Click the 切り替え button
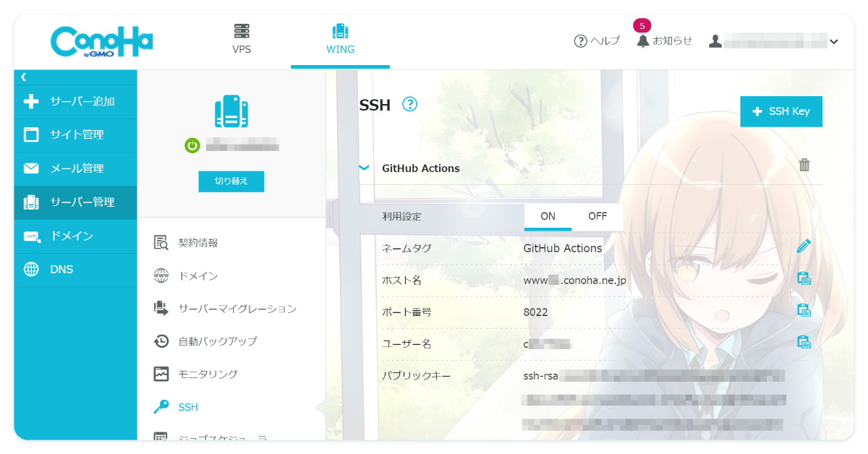Screen dimensions: 868x454 click(231, 181)
